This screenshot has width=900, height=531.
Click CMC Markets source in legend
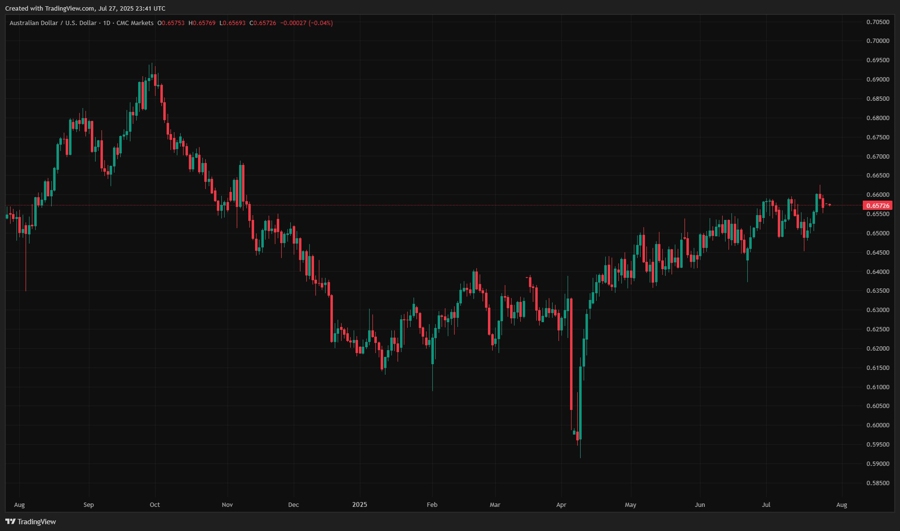(133, 22)
